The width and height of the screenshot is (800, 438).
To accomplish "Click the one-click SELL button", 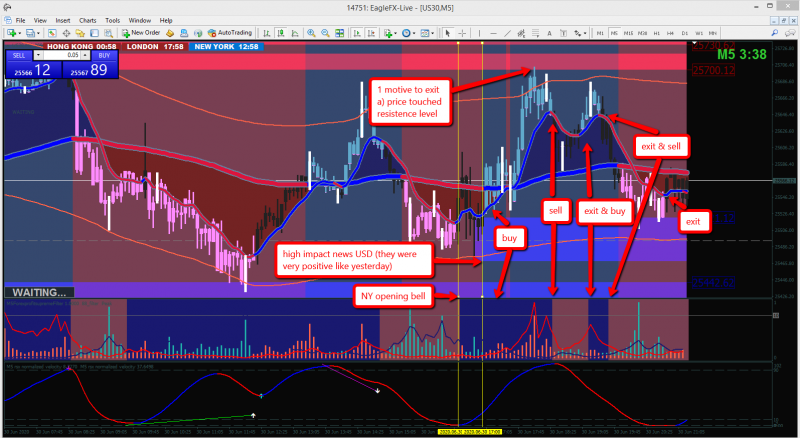I will point(19,55).
